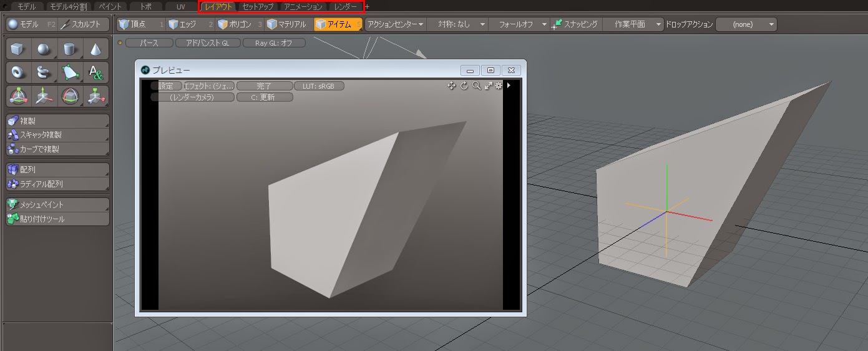Choose the cone primitive tool icon

[95, 49]
